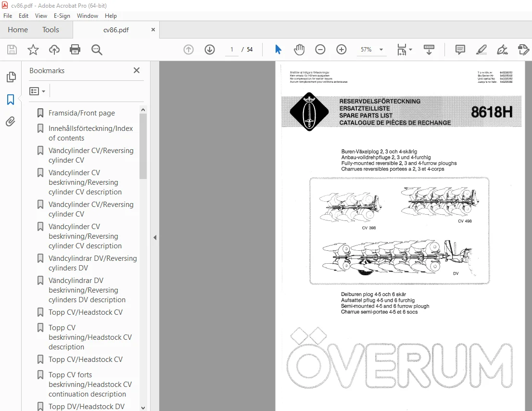The width and height of the screenshot is (532, 411).
Task: Open the attachments paperclip panel
Action: pos(11,121)
